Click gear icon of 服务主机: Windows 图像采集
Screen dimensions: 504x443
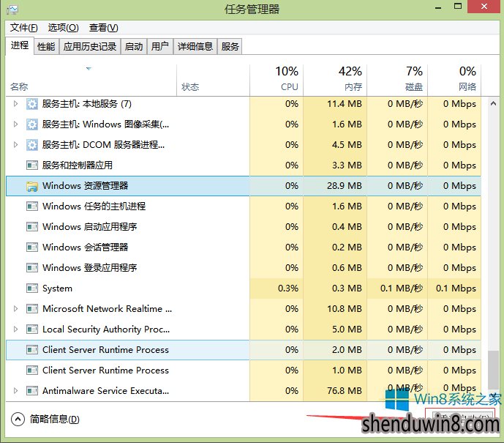click(32, 124)
